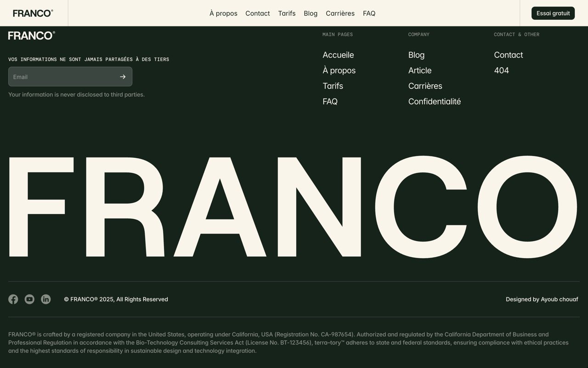Open the Accueile footer link
Image resolution: width=588 pixels, height=368 pixels.
(x=338, y=55)
